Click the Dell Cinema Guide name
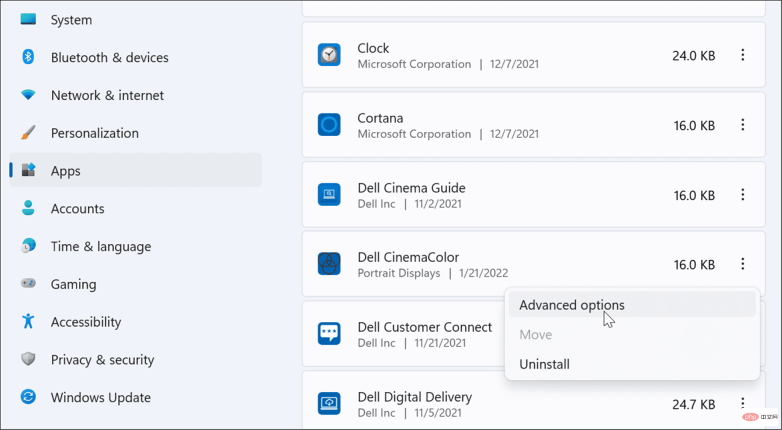Image resolution: width=782 pixels, height=430 pixels. 411,188
